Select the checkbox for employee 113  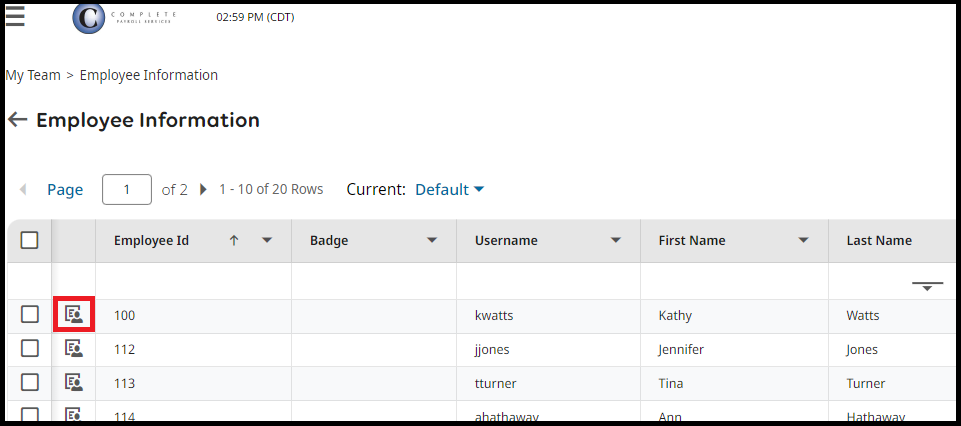(30, 383)
